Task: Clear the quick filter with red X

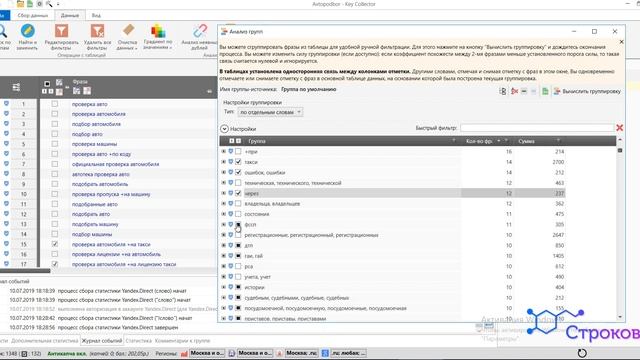Action: point(619,128)
